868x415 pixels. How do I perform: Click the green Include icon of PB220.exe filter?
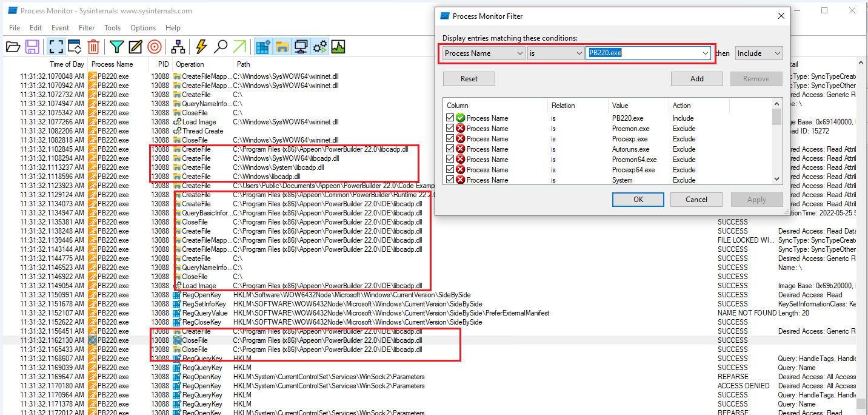pos(460,118)
